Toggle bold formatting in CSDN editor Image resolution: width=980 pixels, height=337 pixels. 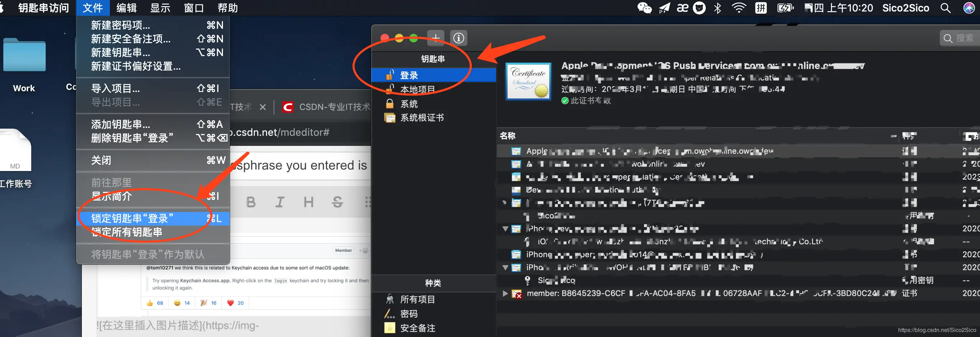(x=251, y=202)
